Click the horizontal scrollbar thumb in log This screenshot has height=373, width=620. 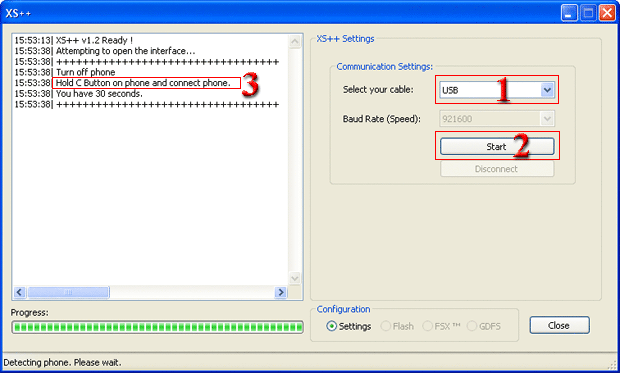click(x=68, y=292)
